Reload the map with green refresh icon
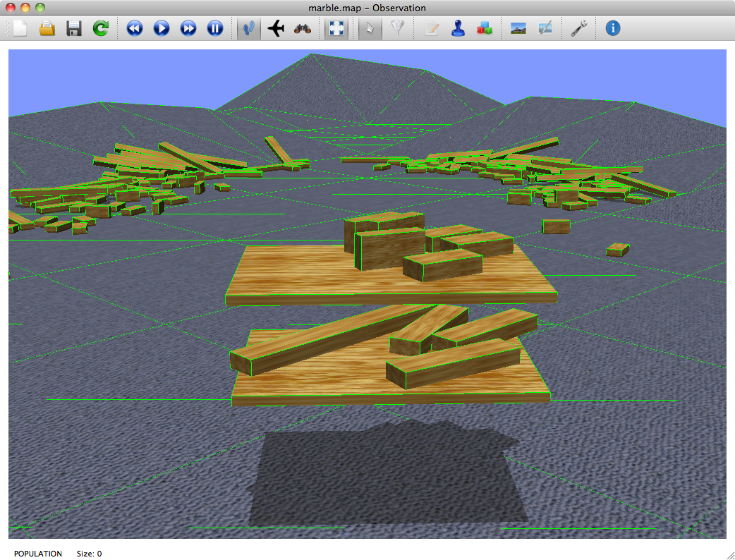 point(101,28)
